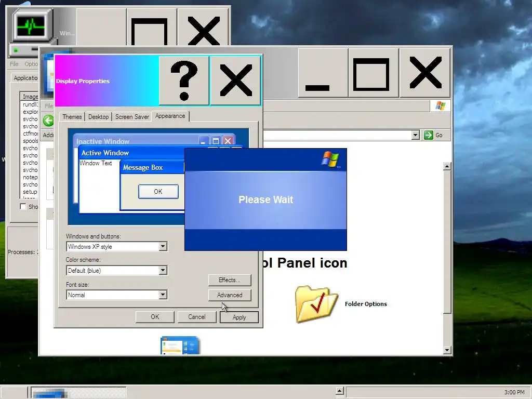Click the Effects... button
This screenshot has height=399, width=532.
coord(230,280)
